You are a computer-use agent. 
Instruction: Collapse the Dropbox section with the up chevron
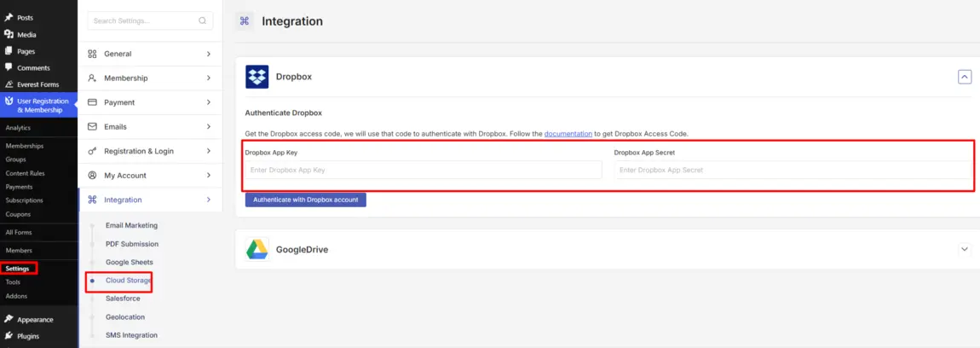coord(965,77)
